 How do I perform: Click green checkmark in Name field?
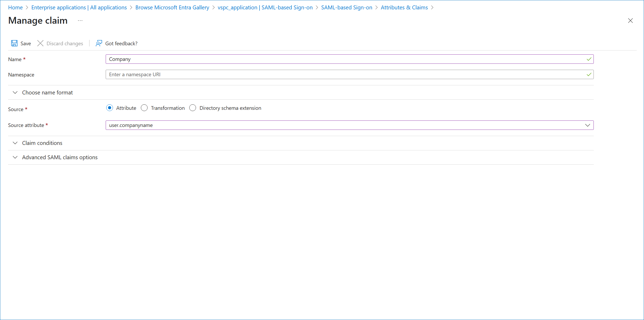(589, 59)
